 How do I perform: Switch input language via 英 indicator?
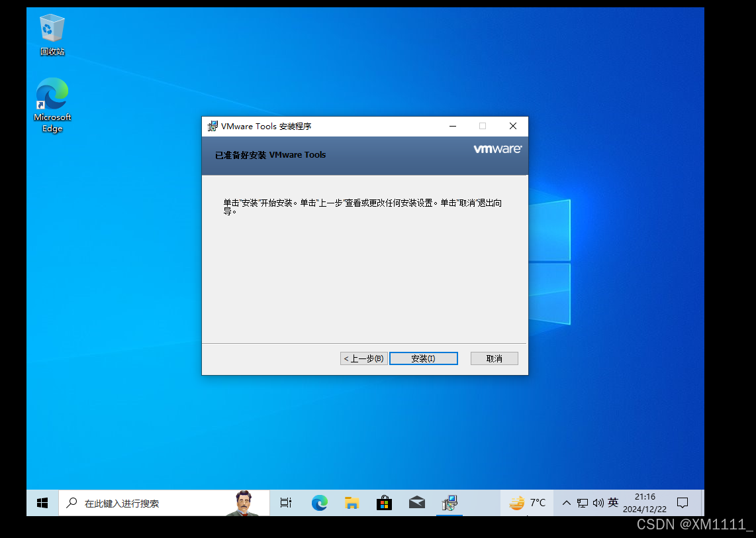pos(613,503)
